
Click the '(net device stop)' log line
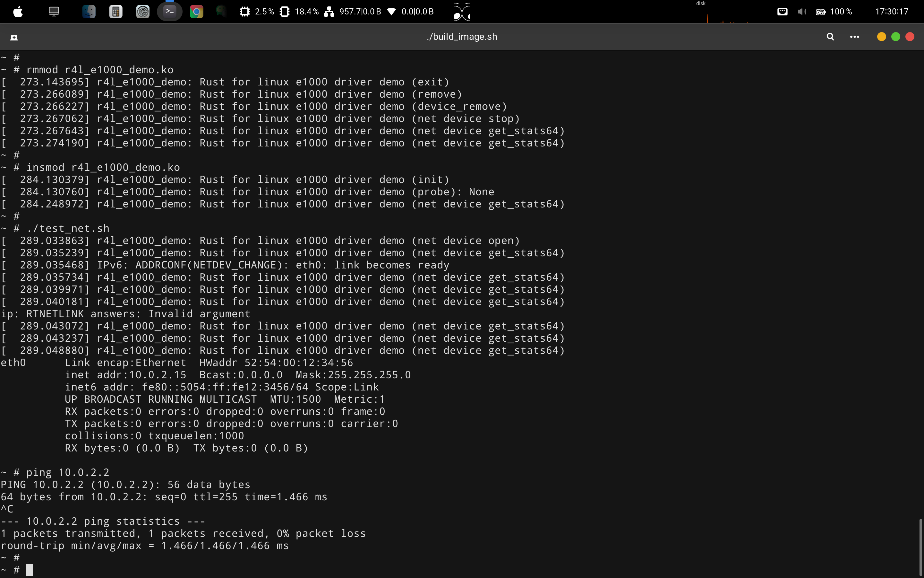pyautogui.click(x=261, y=119)
